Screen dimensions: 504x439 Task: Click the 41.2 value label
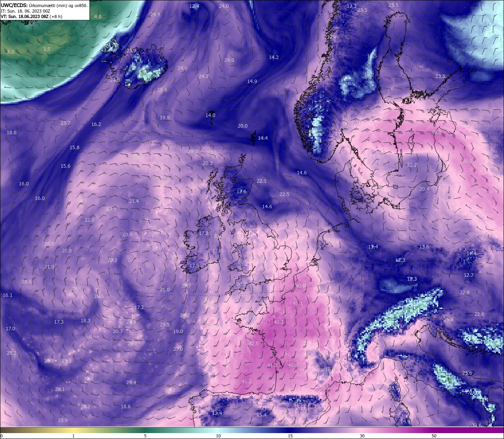[x=246, y=382]
